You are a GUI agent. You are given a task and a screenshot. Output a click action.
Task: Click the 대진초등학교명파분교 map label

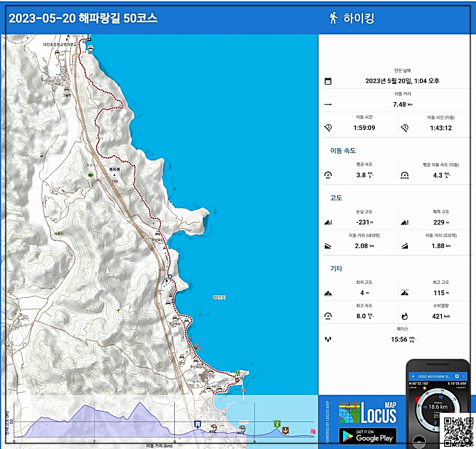pos(61,44)
